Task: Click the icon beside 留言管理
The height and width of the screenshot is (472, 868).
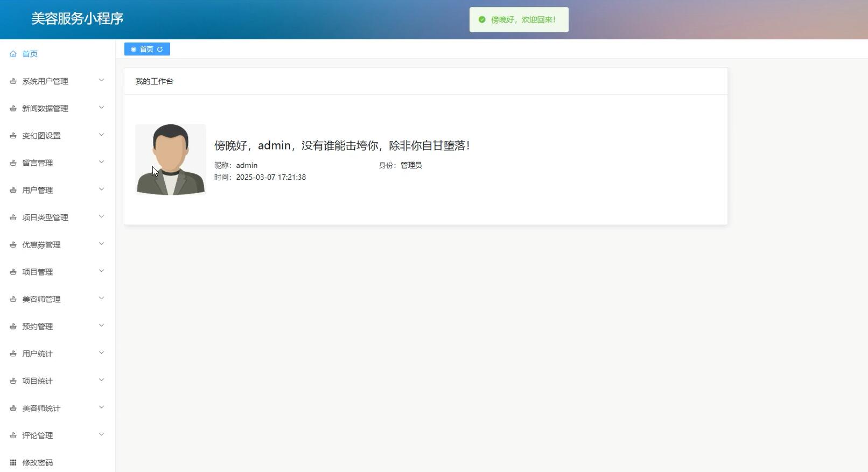Action: click(x=13, y=163)
